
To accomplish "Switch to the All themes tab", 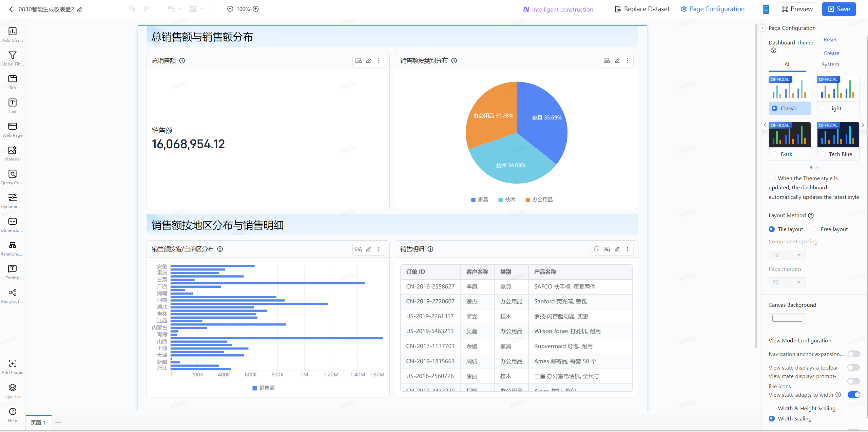I will click(x=787, y=64).
